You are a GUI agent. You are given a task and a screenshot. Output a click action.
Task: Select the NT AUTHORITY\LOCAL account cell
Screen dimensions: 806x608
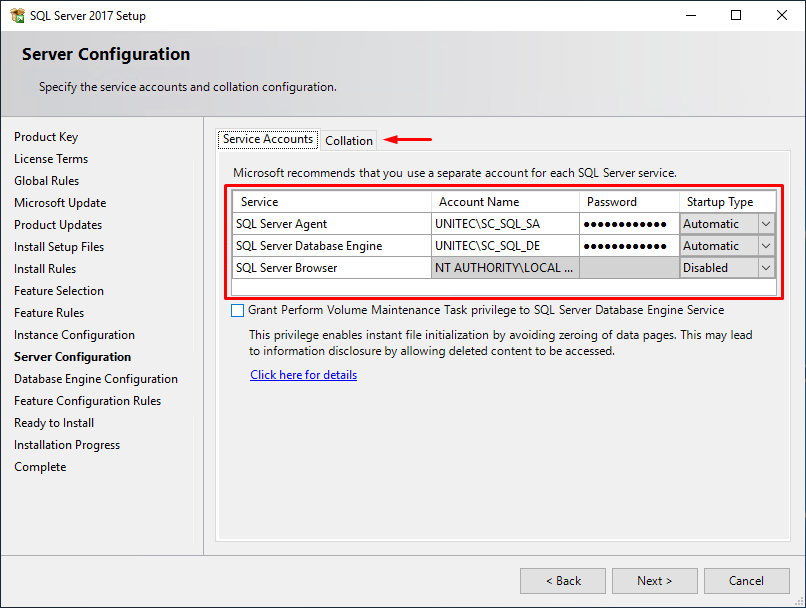point(505,268)
